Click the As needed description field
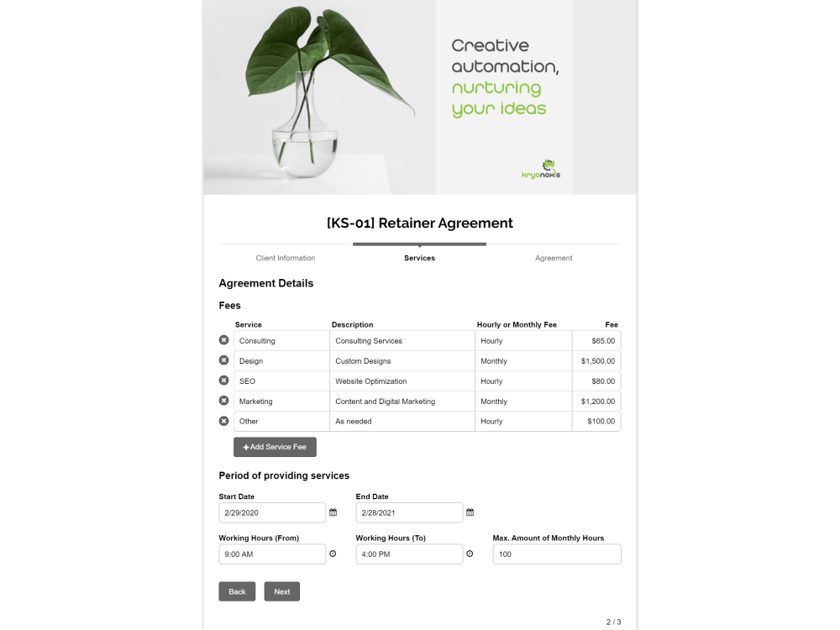Image resolution: width=840 pixels, height=630 pixels. [402, 421]
